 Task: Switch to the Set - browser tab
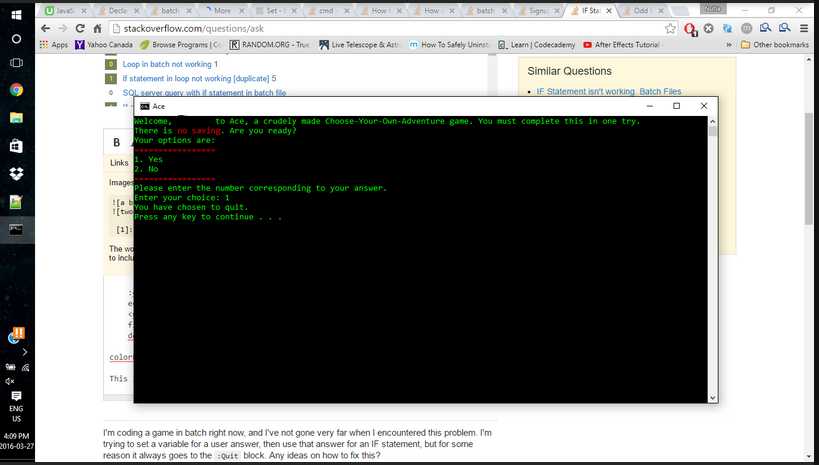(x=274, y=10)
